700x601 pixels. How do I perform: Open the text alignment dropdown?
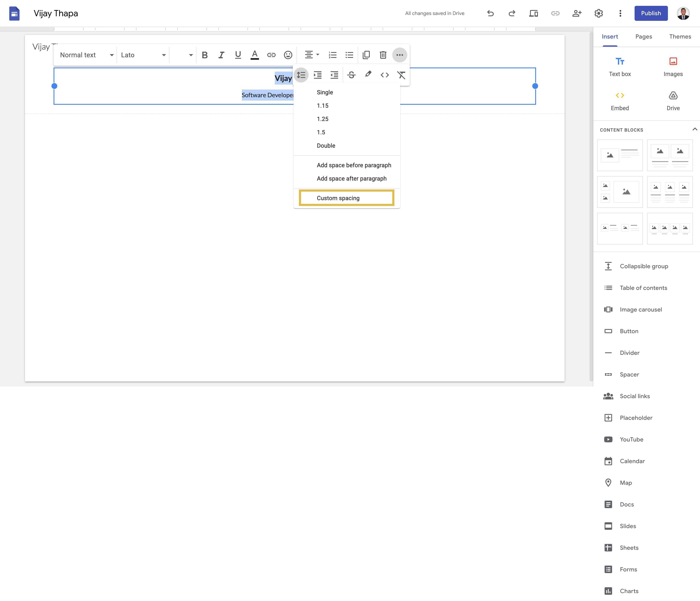pyautogui.click(x=312, y=55)
